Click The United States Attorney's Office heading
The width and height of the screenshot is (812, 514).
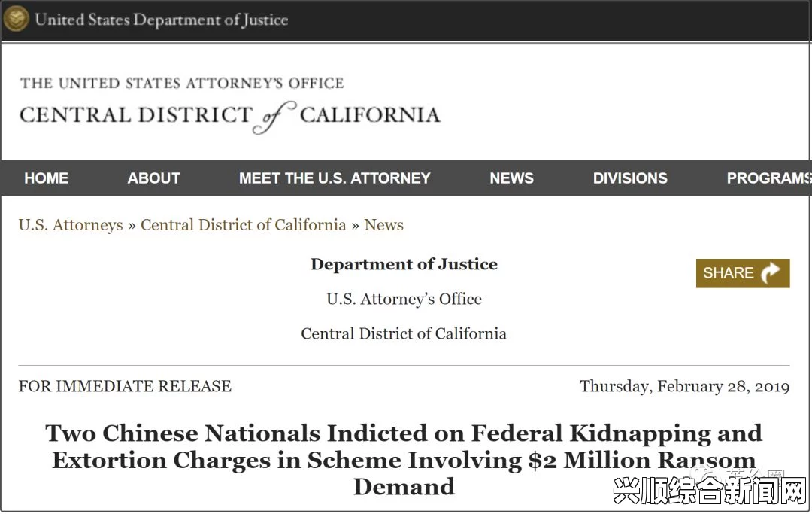(182, 83)
